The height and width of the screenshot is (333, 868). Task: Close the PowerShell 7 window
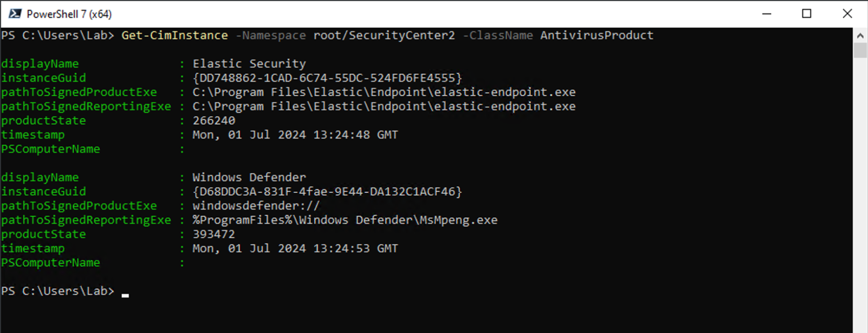(x=847, y=14)
